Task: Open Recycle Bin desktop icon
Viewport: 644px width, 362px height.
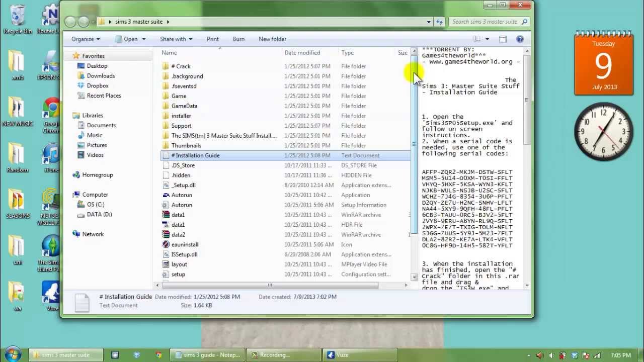Action: [x=17, y=19]
